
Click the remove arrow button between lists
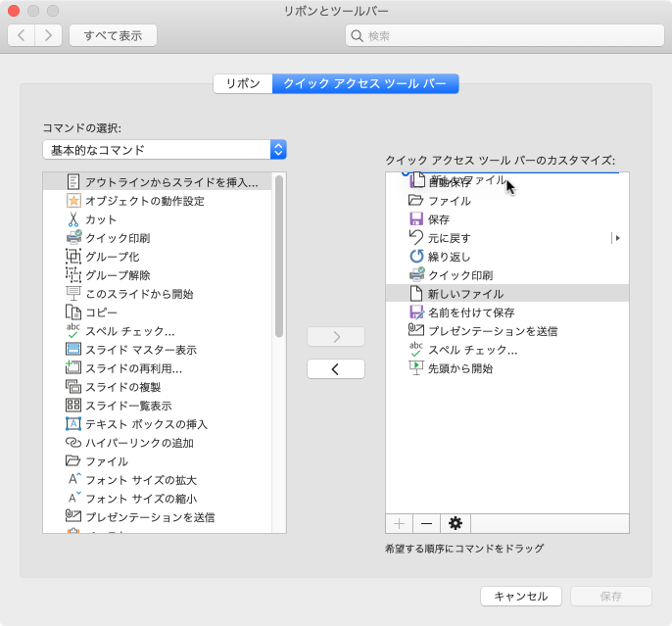pyautogui.click(x=336, y=369)
